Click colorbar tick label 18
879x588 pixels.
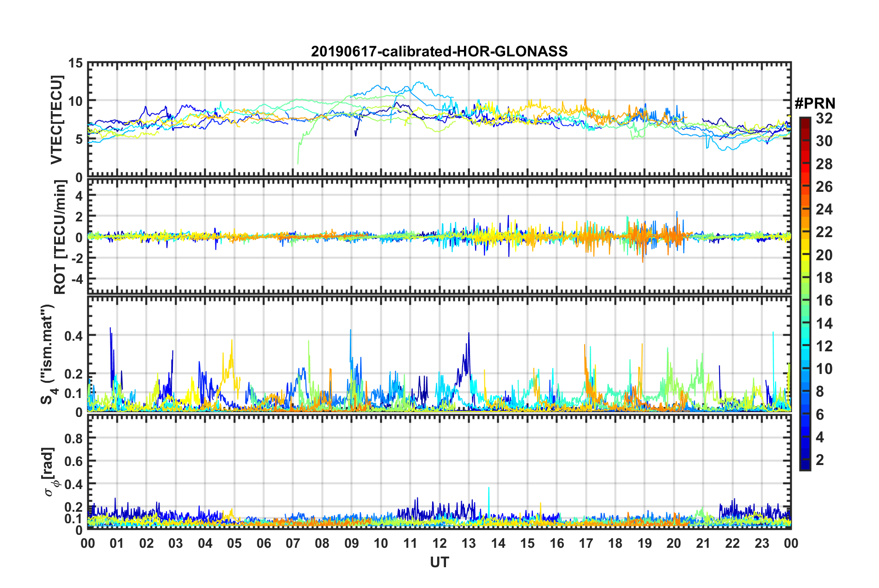pos(824,278)
